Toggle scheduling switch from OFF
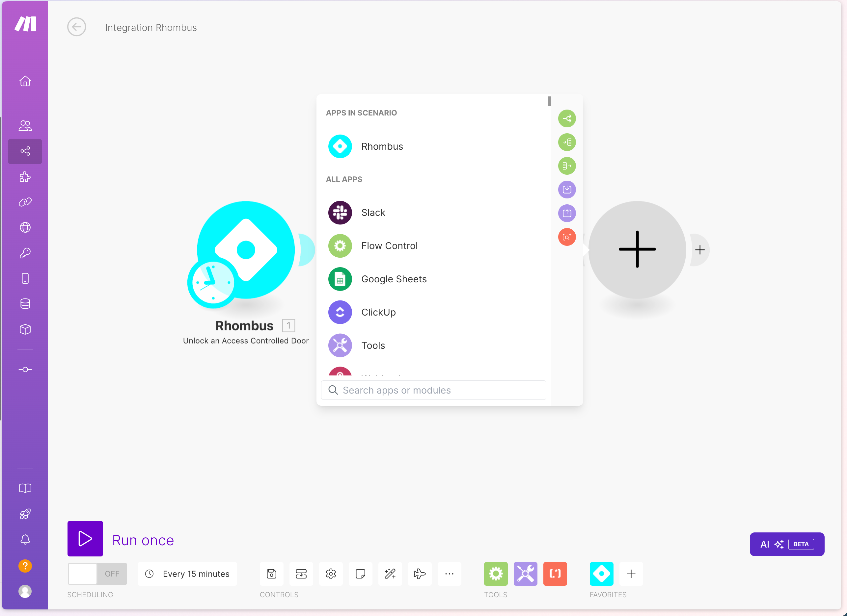Screen dimensions: 847x616 (97, 574)
